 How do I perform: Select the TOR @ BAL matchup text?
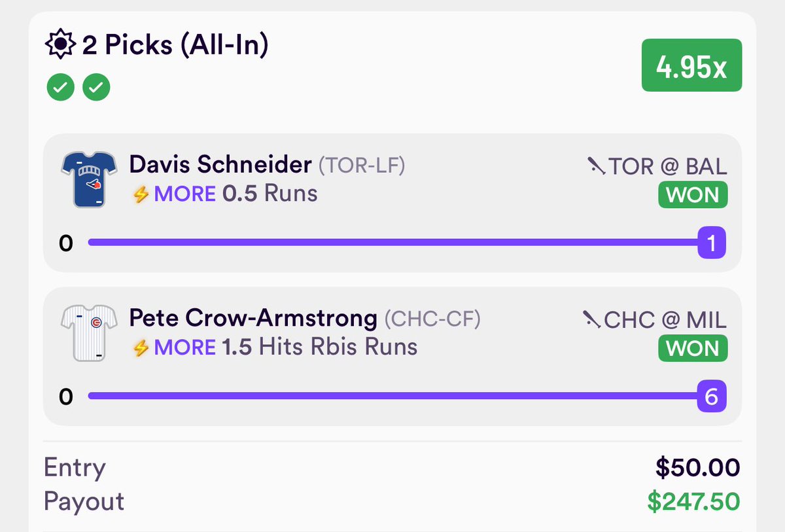[668, 166]
